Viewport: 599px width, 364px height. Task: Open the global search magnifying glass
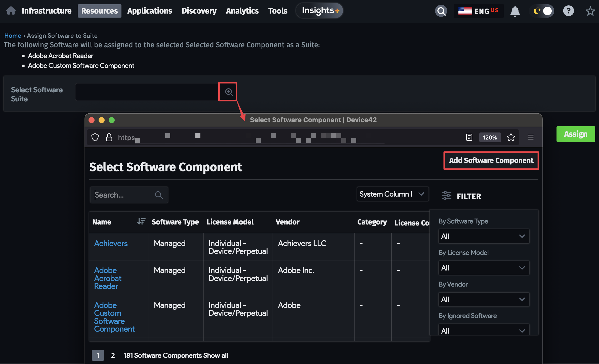coord(441,11)
